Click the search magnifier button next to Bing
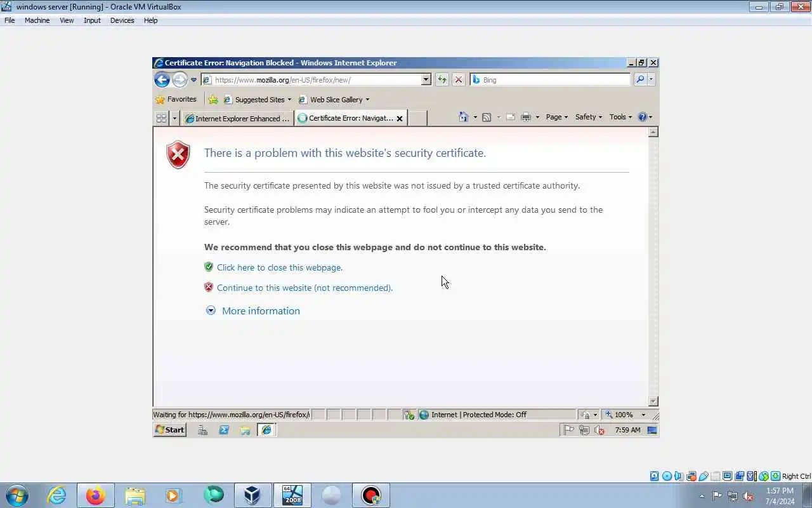 pyautogui.click(x=640, y=79)
